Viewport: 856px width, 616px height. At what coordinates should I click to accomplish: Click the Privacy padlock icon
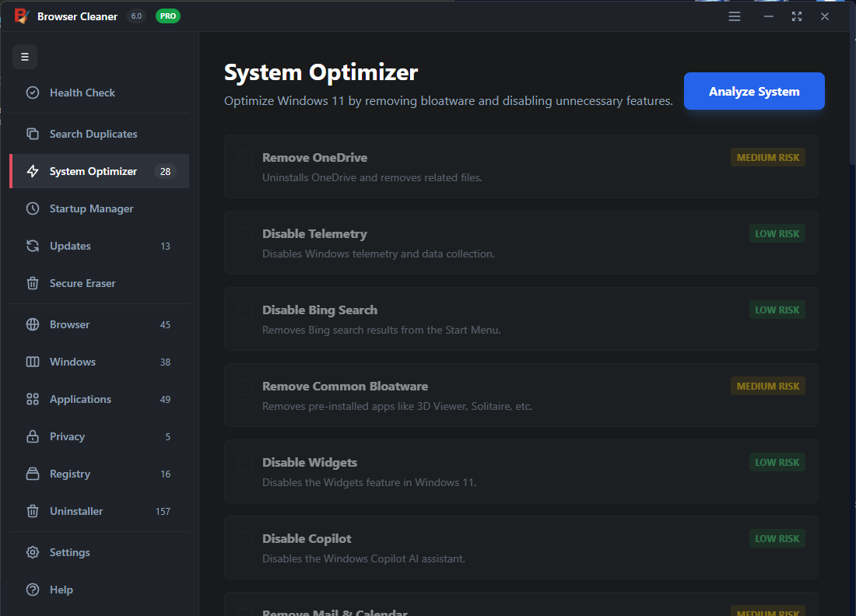pyautogui.click(x=33, y=436)
